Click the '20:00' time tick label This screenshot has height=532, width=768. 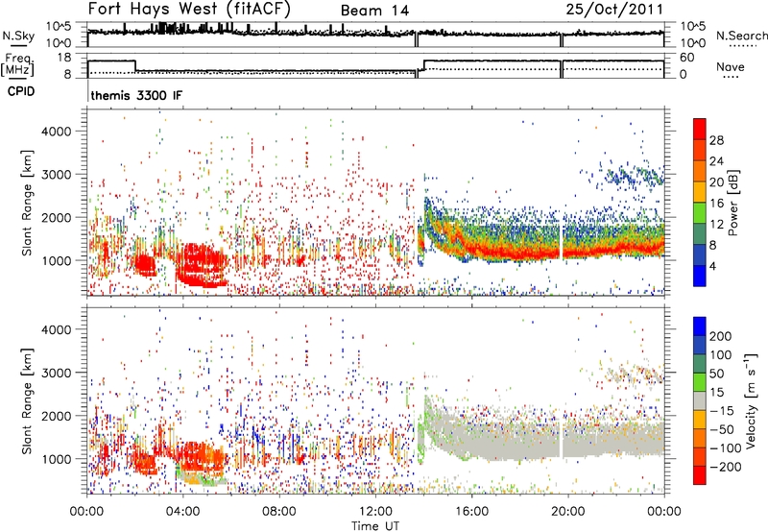[x=567, y=512]
